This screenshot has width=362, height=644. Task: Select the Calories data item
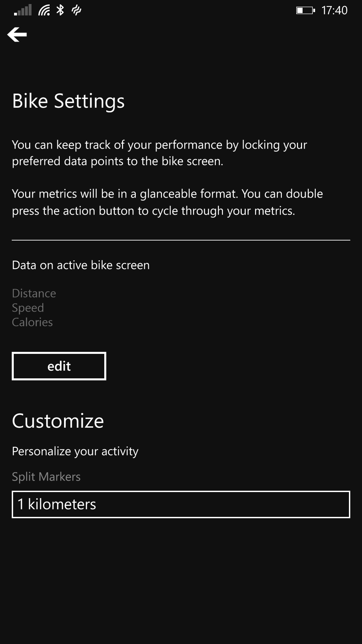click(32, 322)
